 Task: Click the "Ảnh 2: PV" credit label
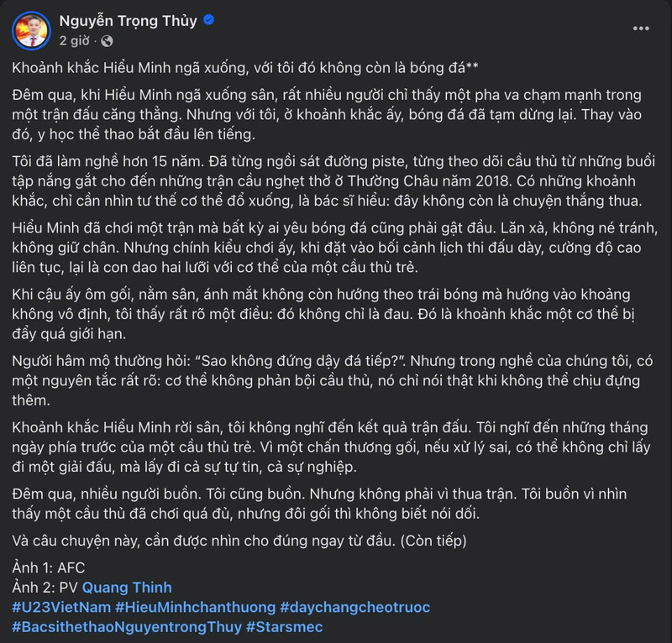(45, 587)
